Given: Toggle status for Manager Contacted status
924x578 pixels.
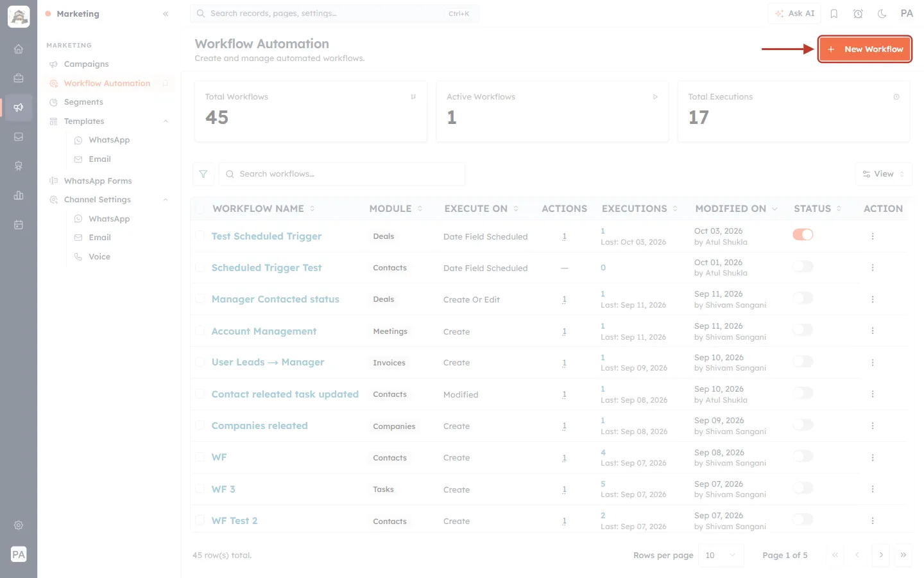Looking at the screenshot, I should (x=803, y=297).
